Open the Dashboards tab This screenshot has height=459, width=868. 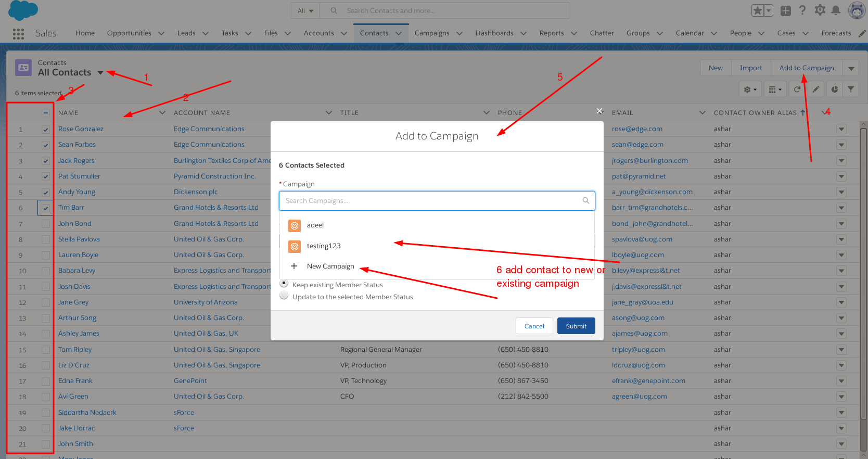(x=494, y=33)
